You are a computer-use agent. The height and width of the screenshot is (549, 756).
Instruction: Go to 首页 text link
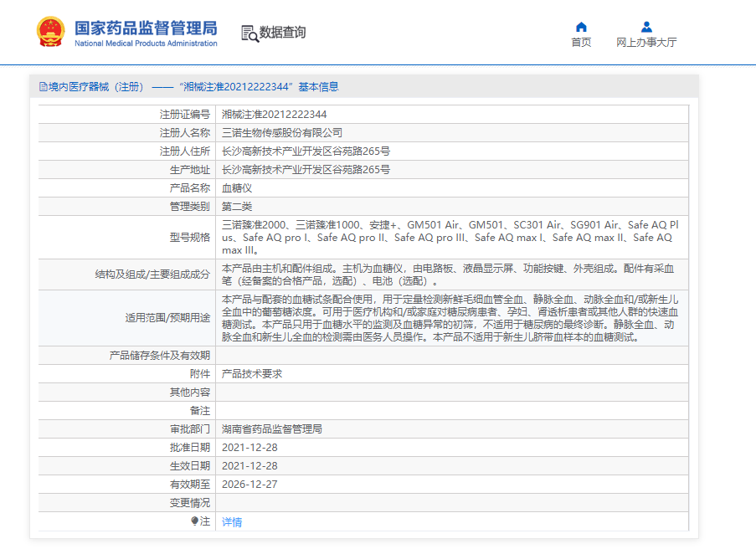pyautogui.click(x=581, y=43)
